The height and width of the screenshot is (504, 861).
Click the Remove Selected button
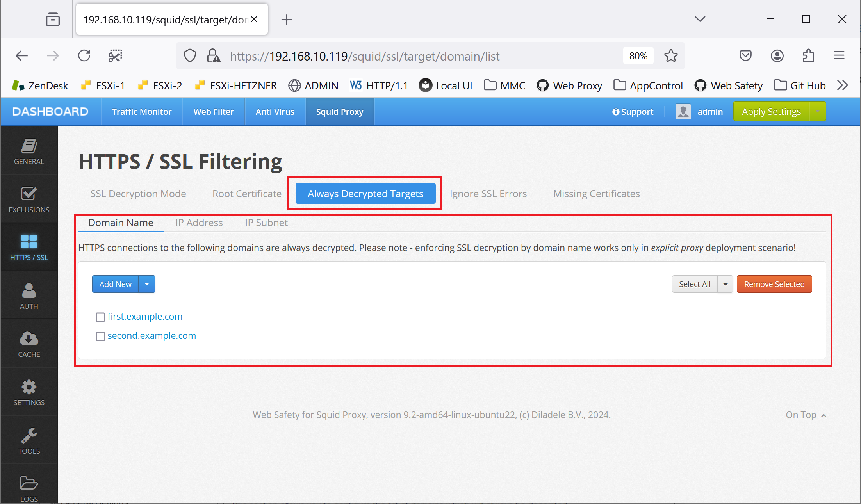[x=774, y=284]
